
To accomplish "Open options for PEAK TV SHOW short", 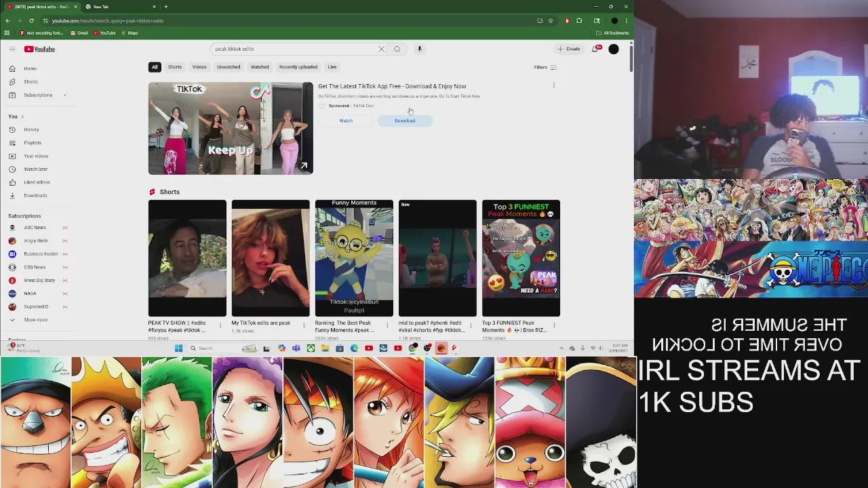I will coord(220,325).
